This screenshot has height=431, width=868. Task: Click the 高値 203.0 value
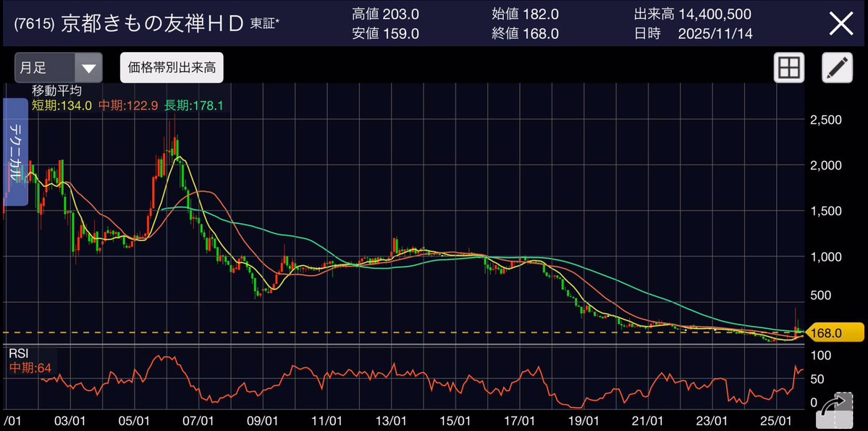tap(385, 14)
